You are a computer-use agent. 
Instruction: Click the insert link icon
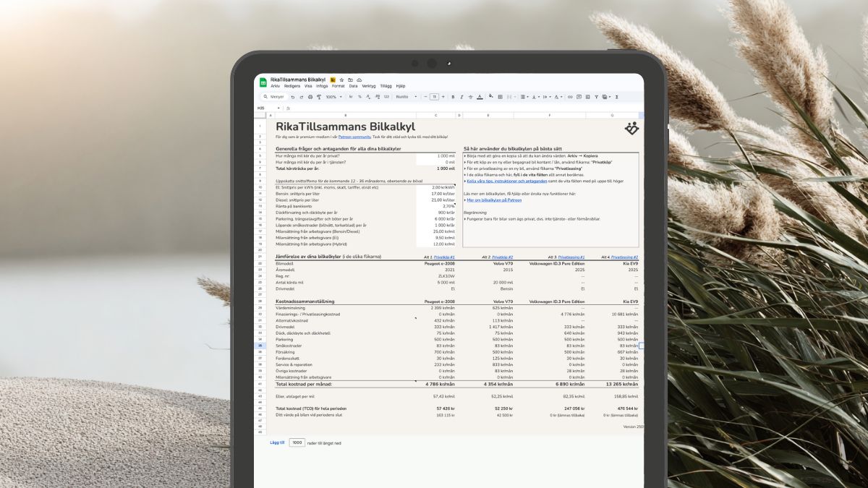point(570,97)
